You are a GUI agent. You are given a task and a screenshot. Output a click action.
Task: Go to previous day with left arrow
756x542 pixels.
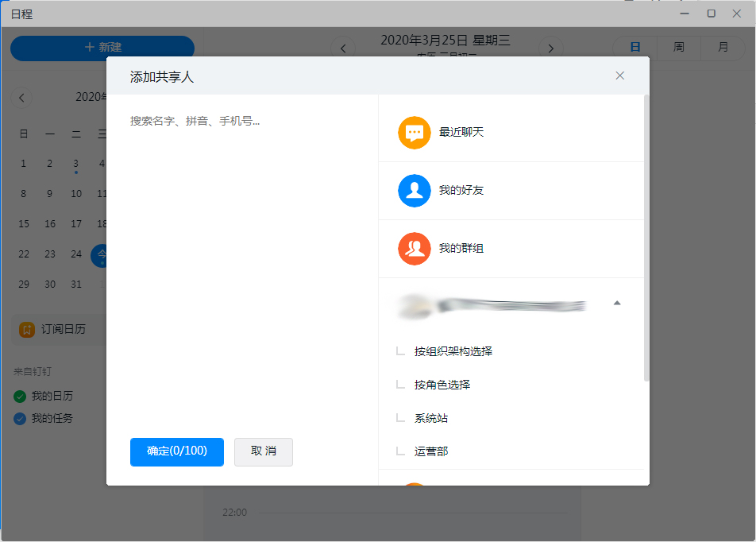[x=342, y=48]
